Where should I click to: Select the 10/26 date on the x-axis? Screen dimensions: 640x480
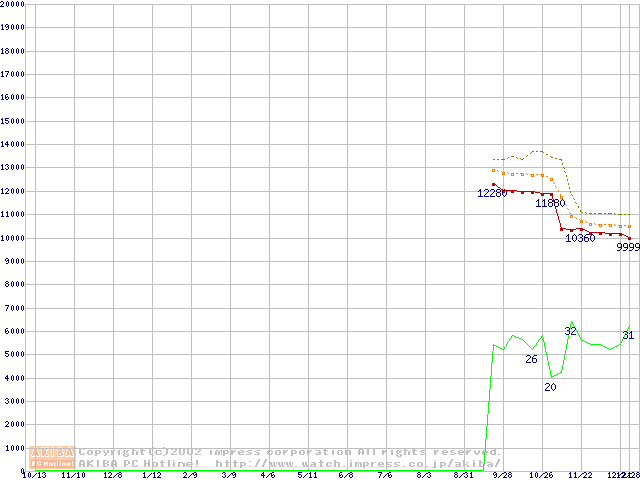(x=541, y=475)
